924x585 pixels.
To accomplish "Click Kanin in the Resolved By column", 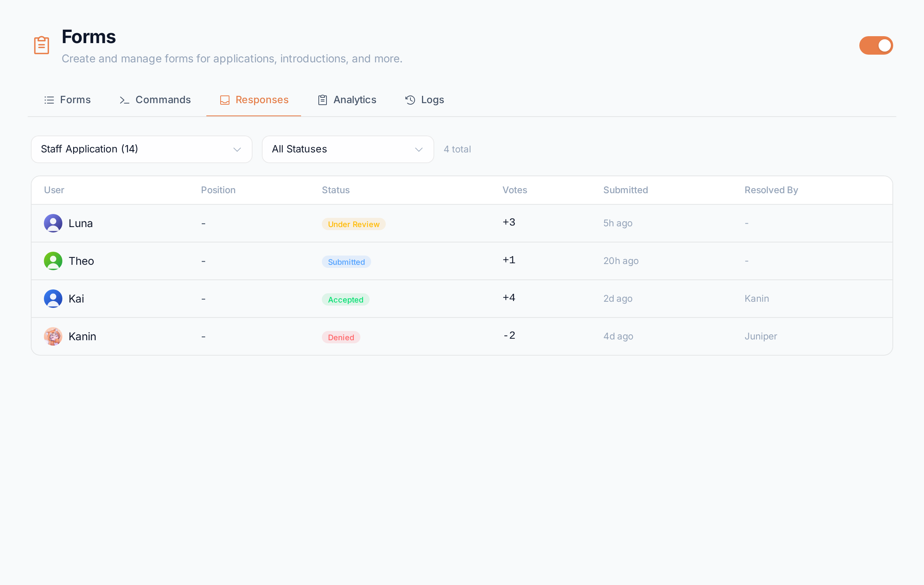I will pos(757,299).
